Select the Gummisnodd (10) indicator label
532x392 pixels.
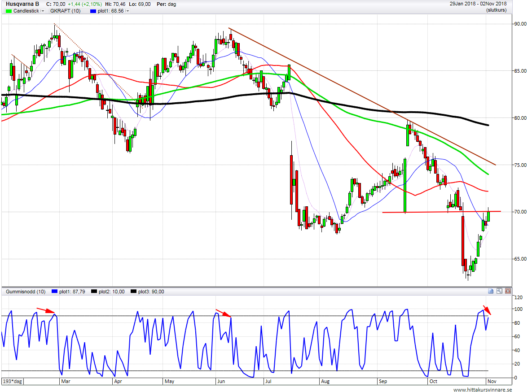click(26, 292)
